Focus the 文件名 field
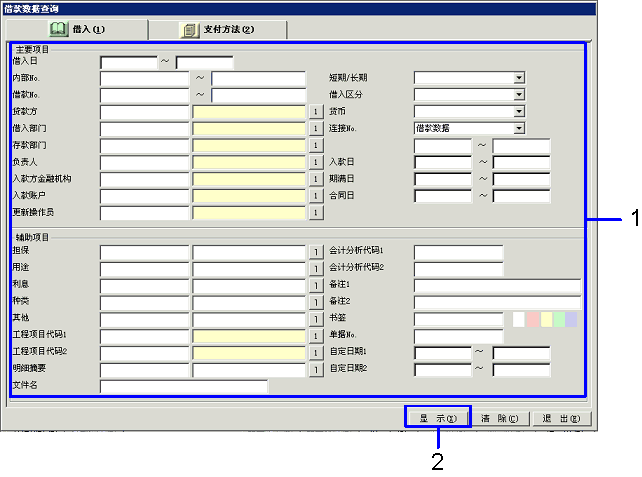The image size is (642, 477). (x=184, y=387)
